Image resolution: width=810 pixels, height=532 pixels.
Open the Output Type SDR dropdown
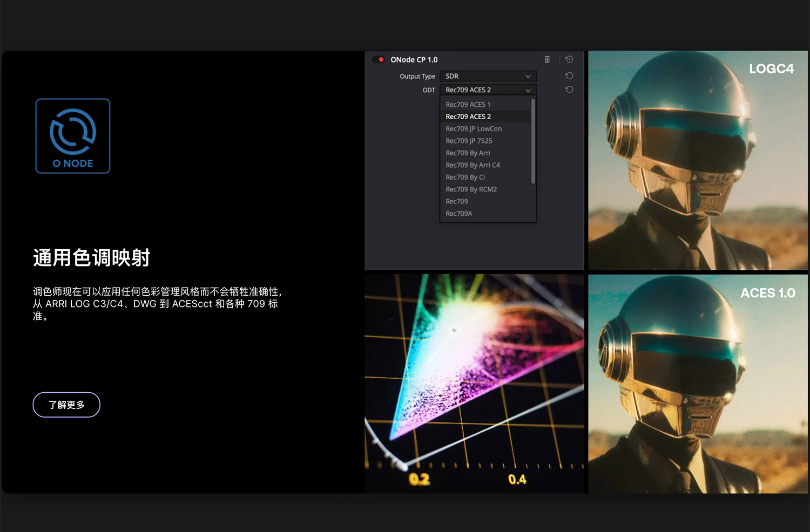pos(487,76)
